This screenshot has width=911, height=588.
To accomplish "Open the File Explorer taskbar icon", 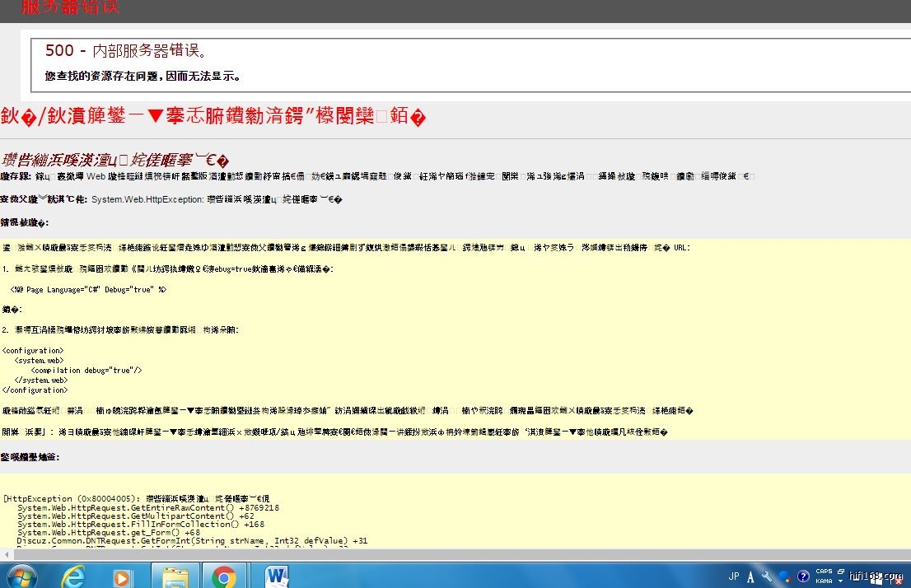I will (x=175, y=576).
